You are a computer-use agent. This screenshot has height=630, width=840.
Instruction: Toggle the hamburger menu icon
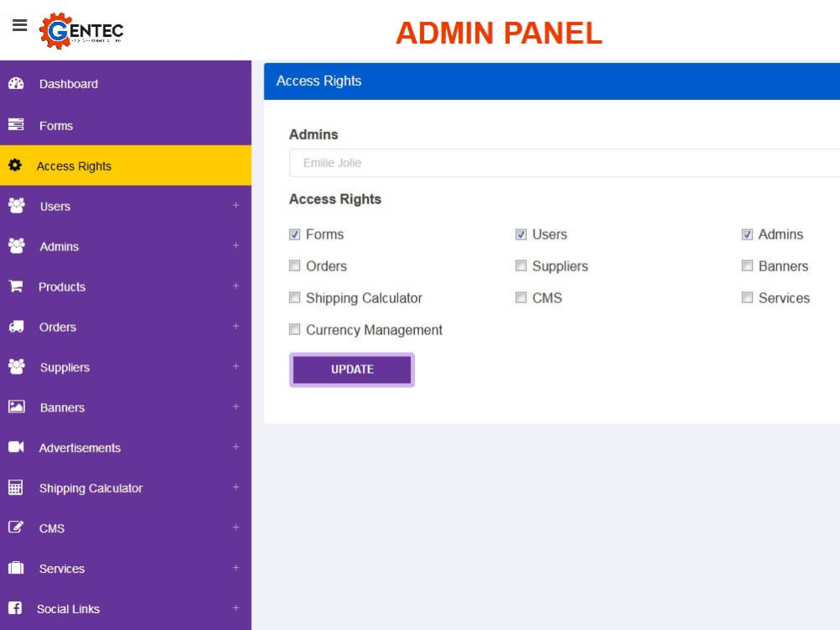(x=20, y=25)
